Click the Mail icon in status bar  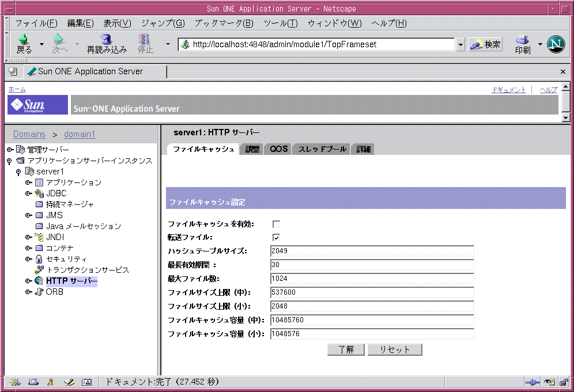(33, 382)
